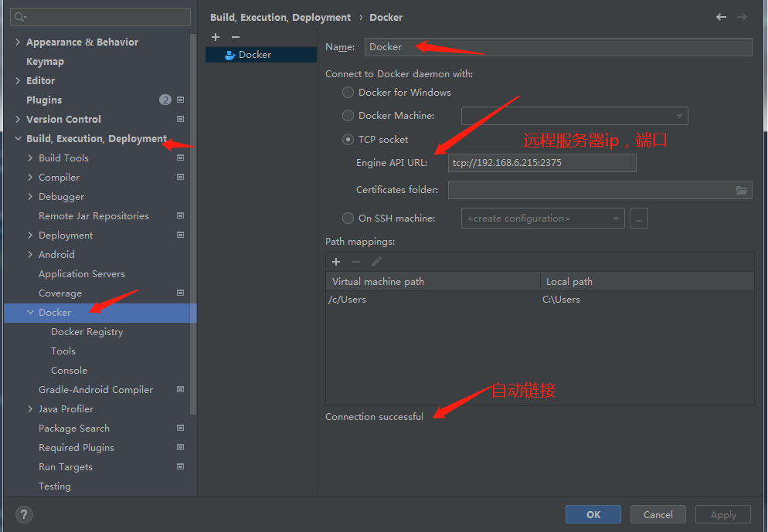
Task: Expand Java Profiler node
Action: click(30, 408)
